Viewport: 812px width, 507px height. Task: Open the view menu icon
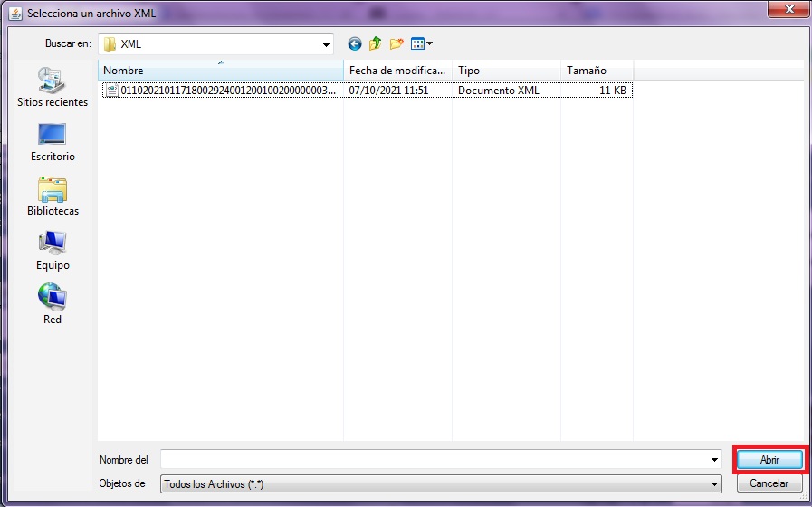point(421,43)
